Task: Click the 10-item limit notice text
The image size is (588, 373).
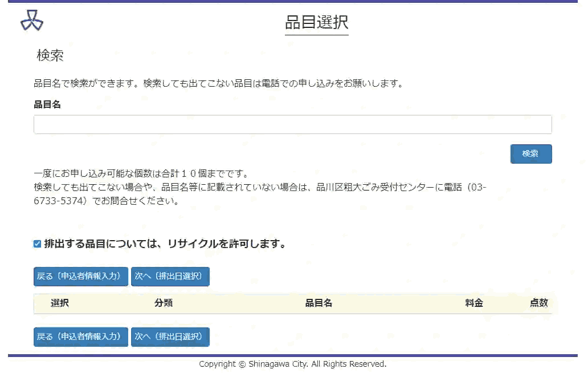Action: (141, 174)
